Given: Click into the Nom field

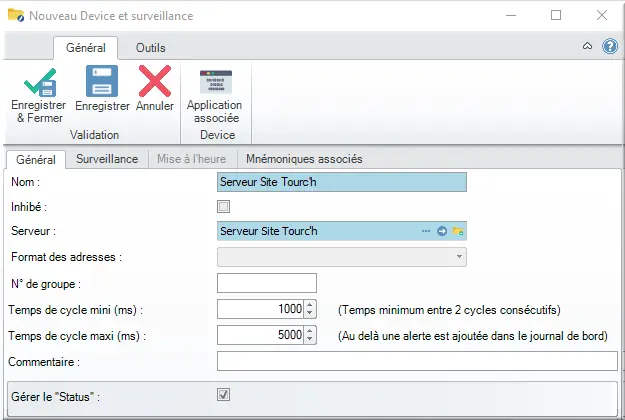Looking at the screenshot, I should coord(342,182).
